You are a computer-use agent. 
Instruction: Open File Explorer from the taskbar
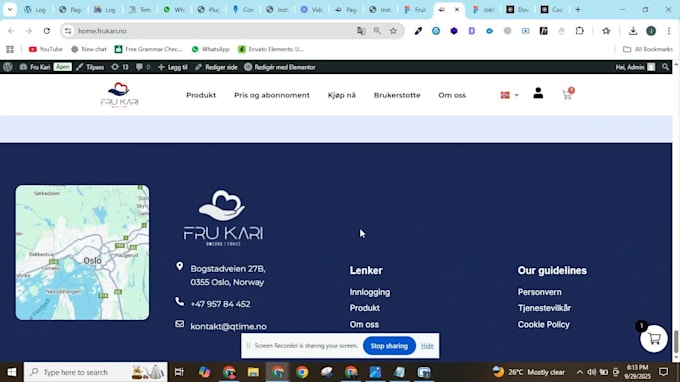click(x=253, y=372)
